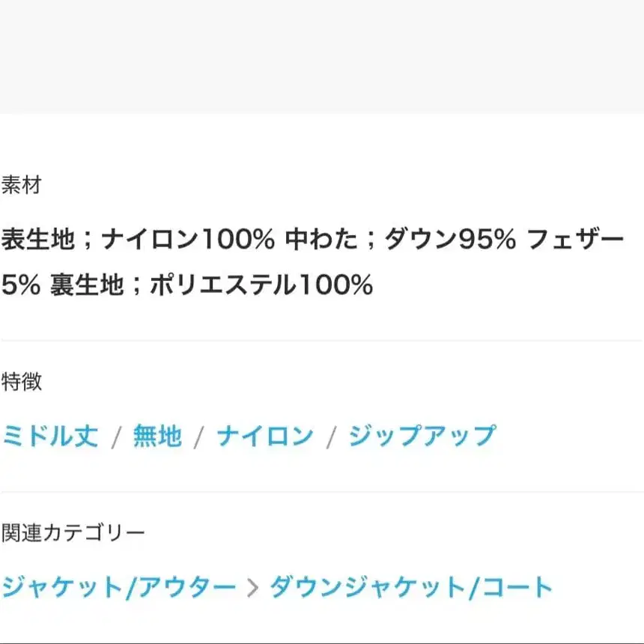
Task: Click the slash between ミドル丈 and 無地
Action: (115, 437)
